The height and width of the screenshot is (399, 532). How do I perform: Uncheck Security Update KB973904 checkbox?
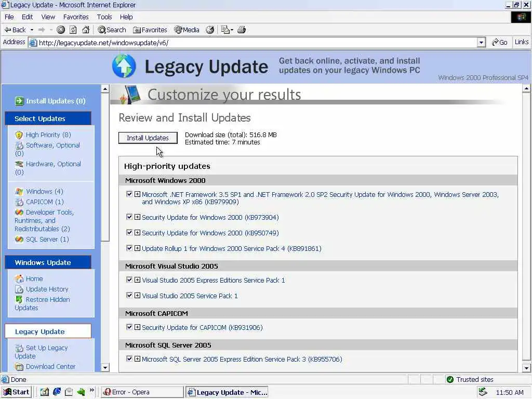129,217
